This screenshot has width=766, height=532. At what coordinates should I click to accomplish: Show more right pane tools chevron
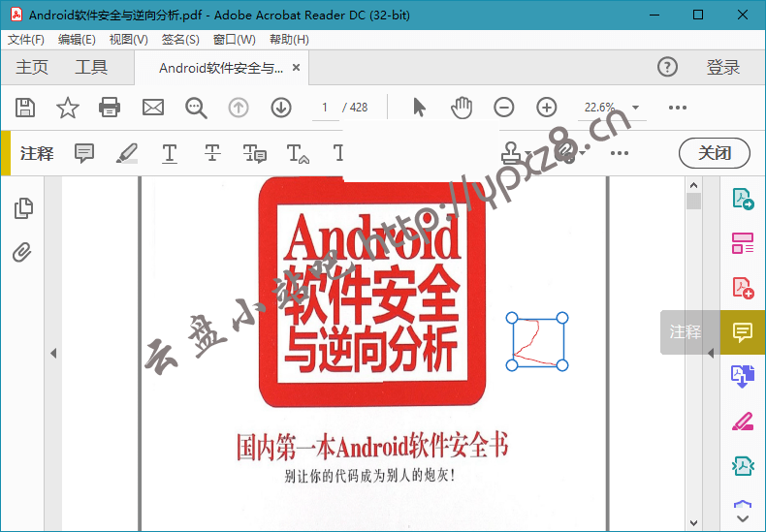(x=743, y=518)
